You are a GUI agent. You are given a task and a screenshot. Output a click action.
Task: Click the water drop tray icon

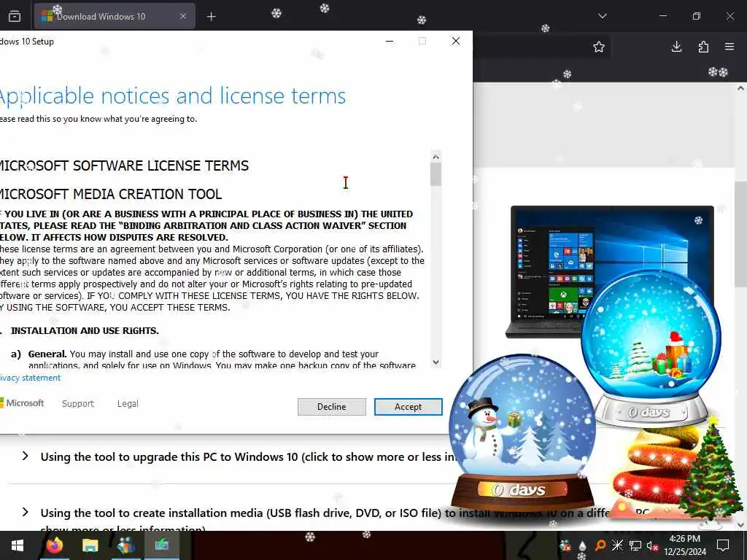582,545
